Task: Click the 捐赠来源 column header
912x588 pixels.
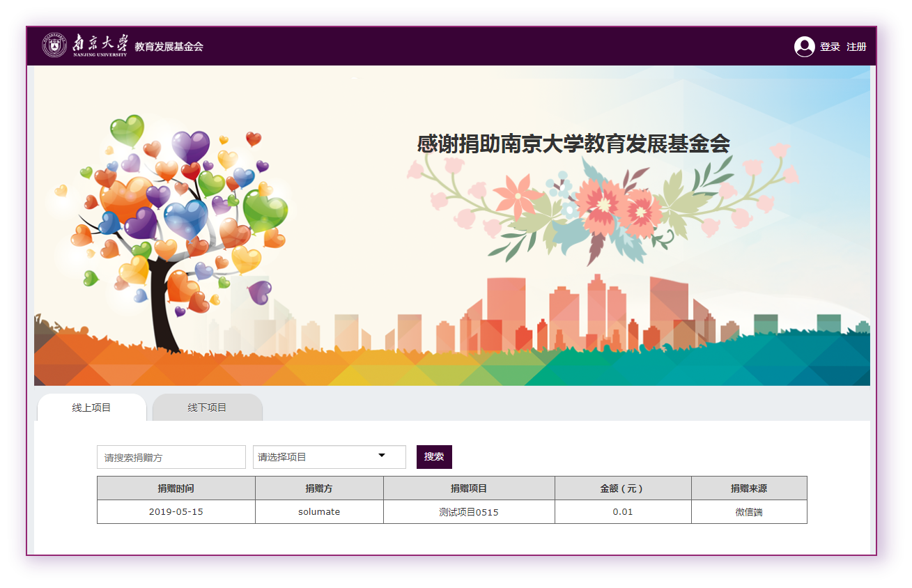Action: pos(748,488)
